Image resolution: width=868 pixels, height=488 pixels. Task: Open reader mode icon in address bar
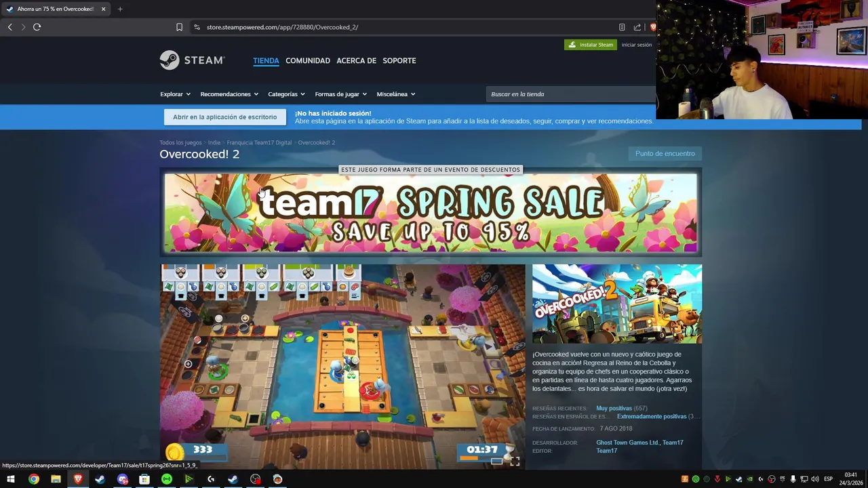[622, 27]
